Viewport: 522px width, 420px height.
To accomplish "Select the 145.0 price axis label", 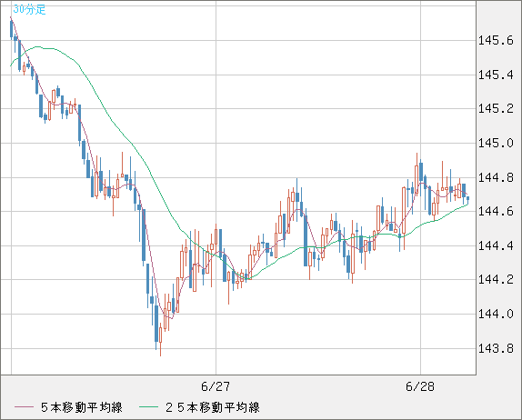I will (496, 143).
